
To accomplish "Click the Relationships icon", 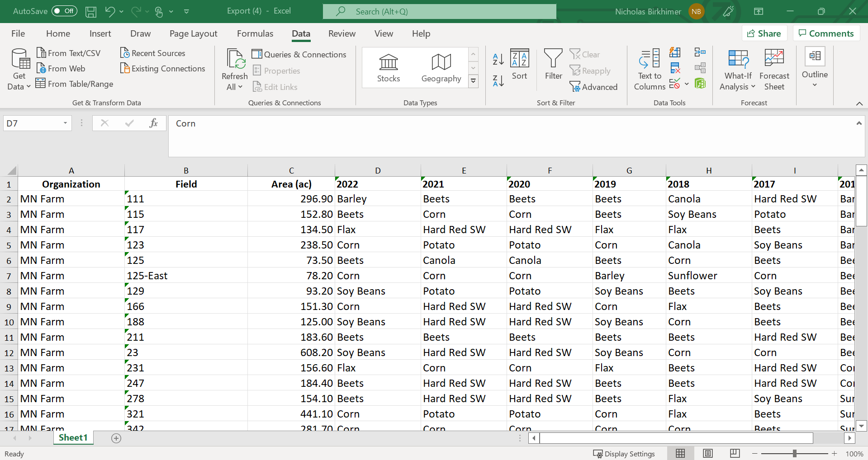I will coord(700,68).
